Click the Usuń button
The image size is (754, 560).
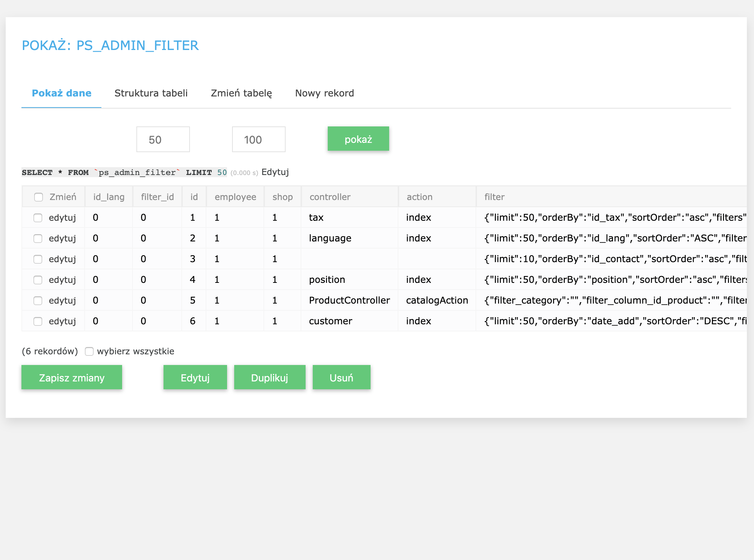click(x=341, y=377)
